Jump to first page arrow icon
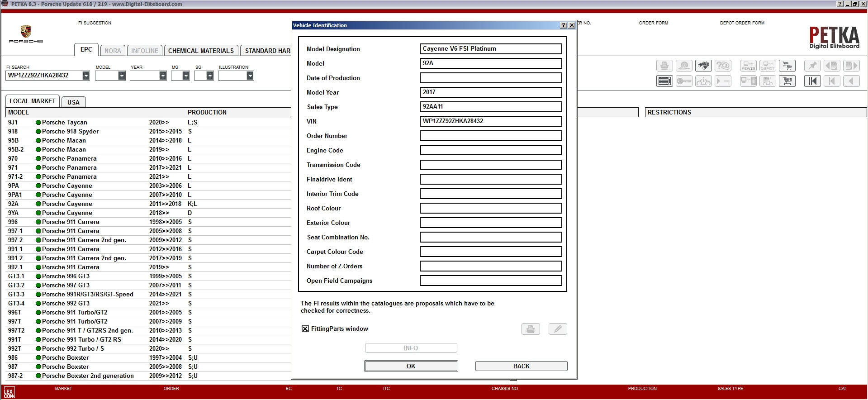This screenshot has width=868, height=400. (x=812, y=81)
